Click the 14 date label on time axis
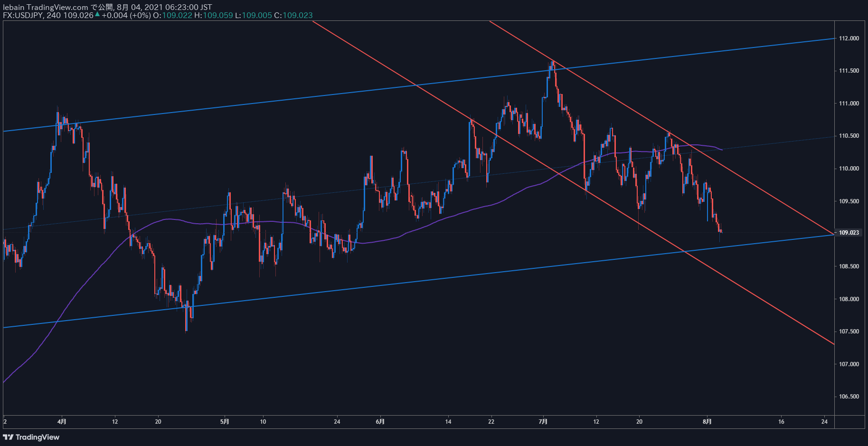 448,422
